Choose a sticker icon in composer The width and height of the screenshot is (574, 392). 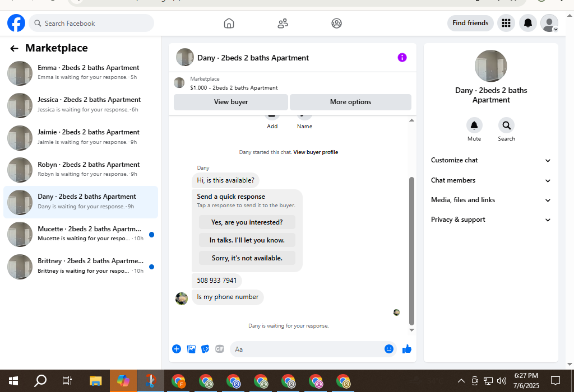[205, 349]
